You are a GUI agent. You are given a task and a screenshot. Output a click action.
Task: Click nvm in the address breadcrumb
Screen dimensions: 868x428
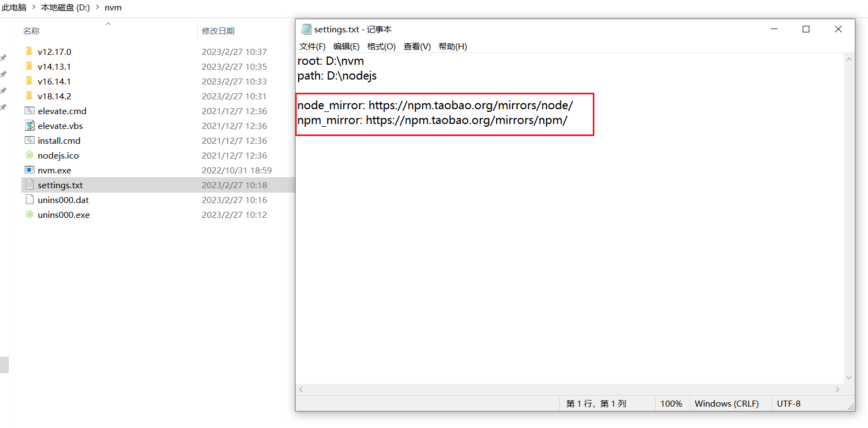pyautogui.click(x=113, y=8)
